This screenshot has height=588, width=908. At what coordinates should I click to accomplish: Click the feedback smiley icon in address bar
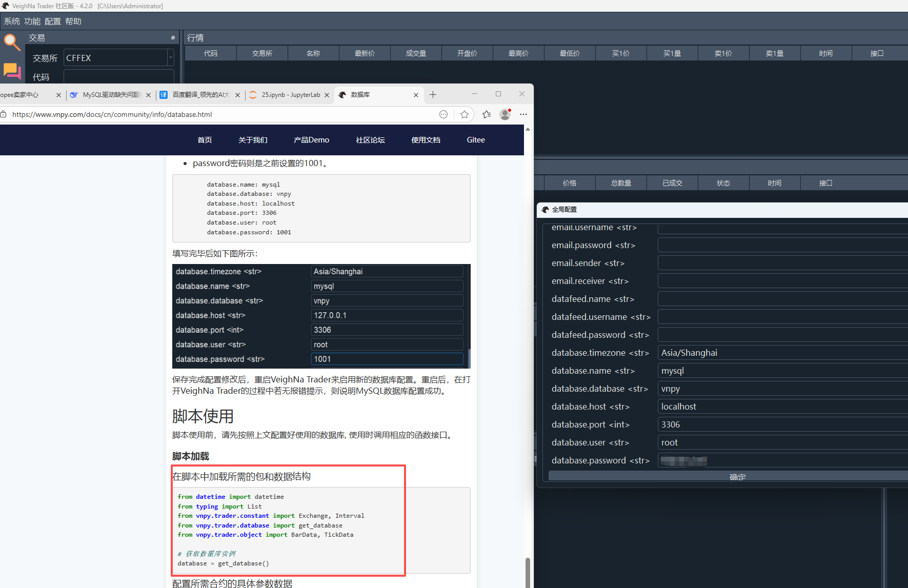[x=443, y=114]
